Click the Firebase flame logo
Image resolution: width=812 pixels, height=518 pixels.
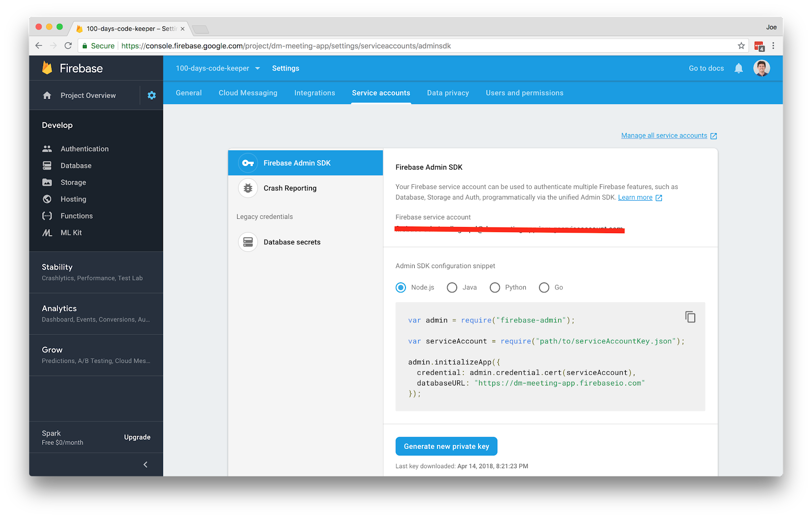pos(47,68)
